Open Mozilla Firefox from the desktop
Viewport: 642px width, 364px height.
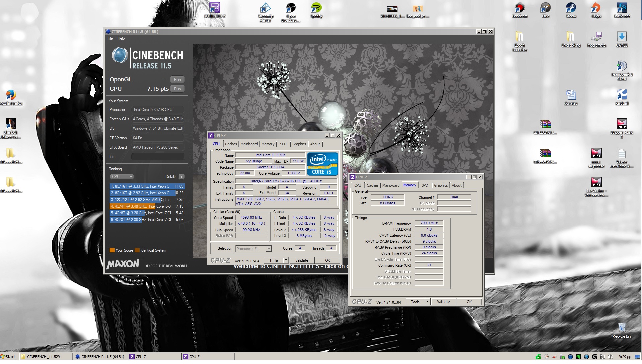(x=11, y=97)
